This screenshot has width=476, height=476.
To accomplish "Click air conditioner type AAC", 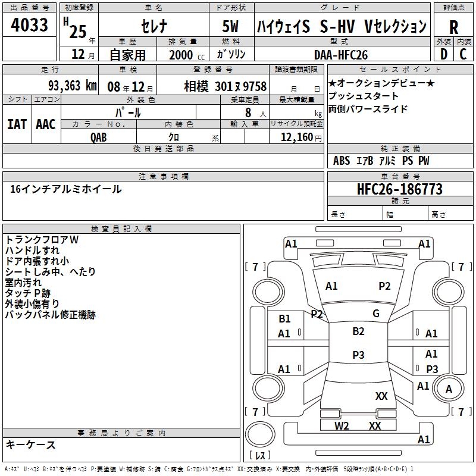I will coord(46,124).
